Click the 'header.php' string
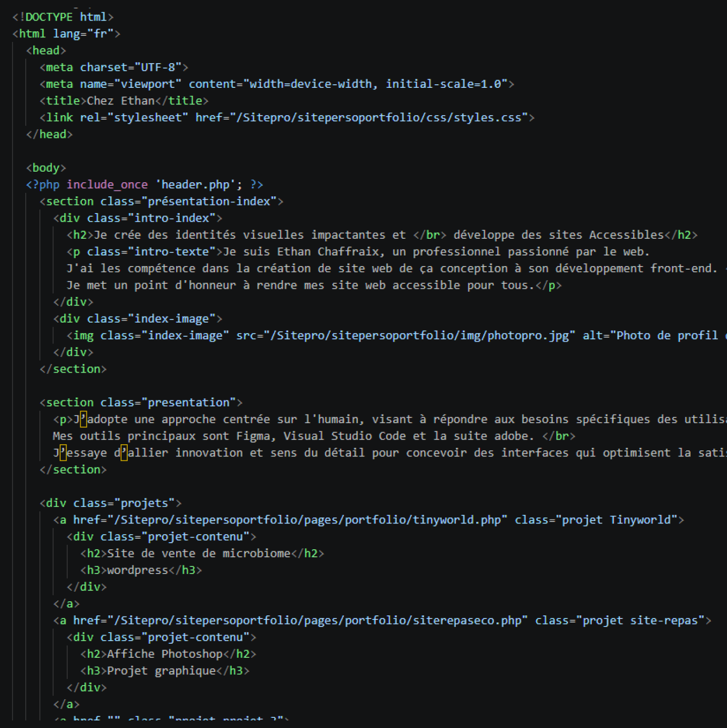The height and width of the screenshot is (728, 727). tap(195, 184)
